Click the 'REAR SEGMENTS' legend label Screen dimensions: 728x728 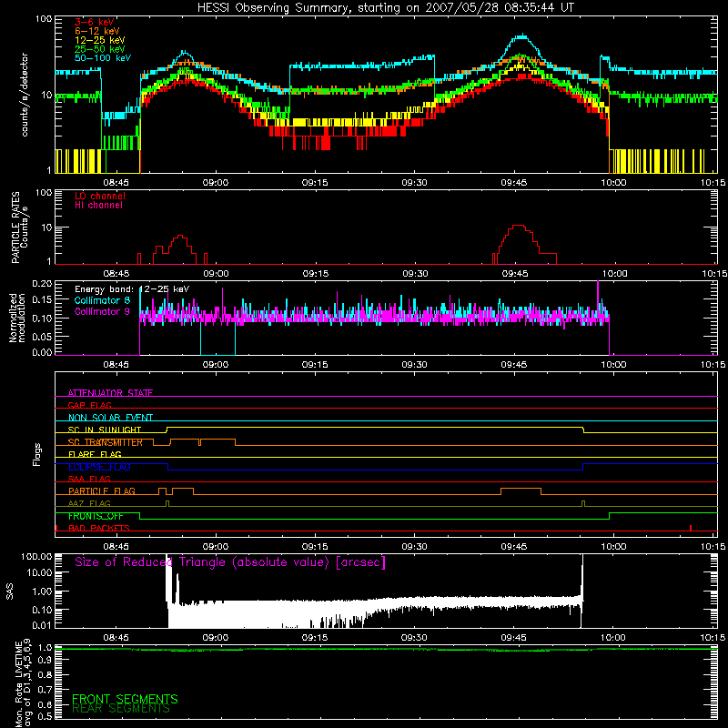pos(121,709)
